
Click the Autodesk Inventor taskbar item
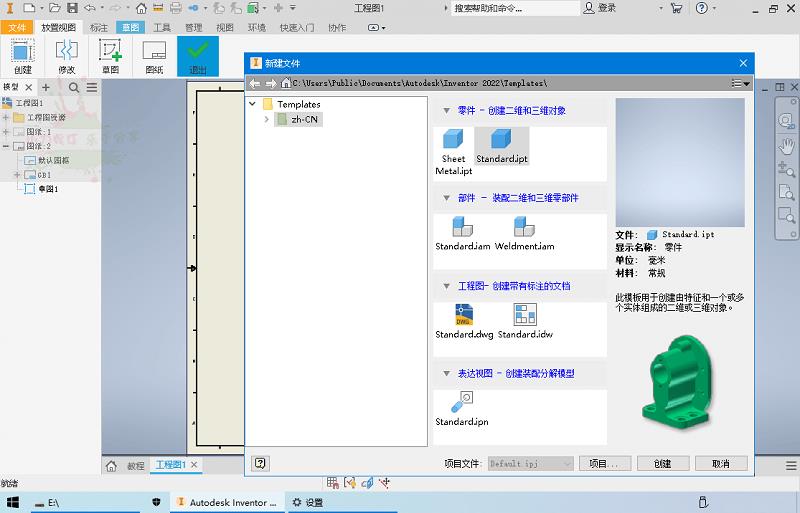pyautogui.click(x=228, y=502)
